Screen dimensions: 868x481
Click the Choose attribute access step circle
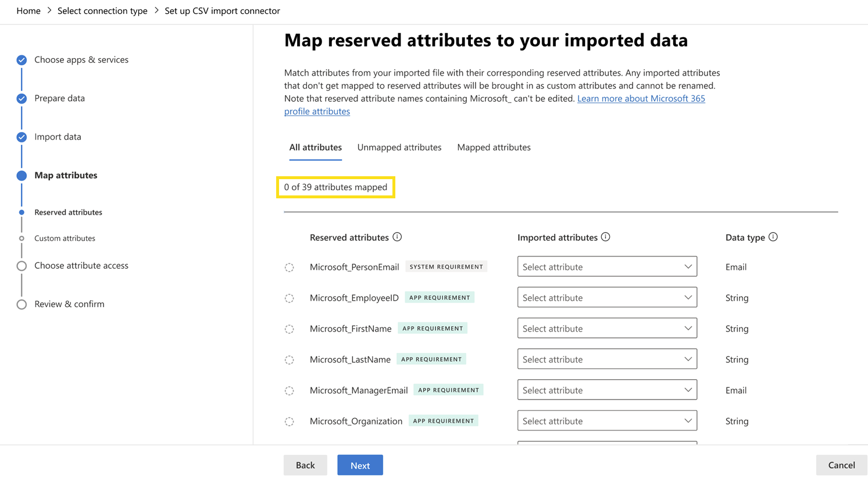(x=22, y=266)
